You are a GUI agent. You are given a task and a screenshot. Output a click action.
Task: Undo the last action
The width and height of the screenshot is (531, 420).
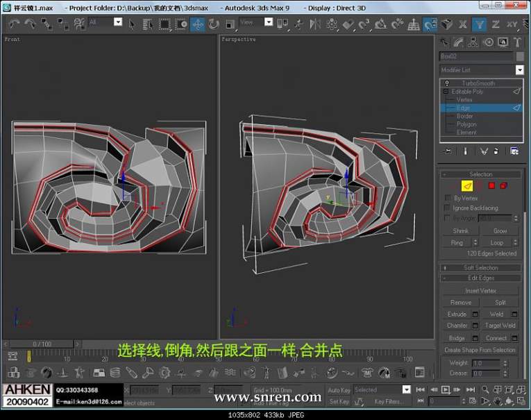[x=15, y=24]
